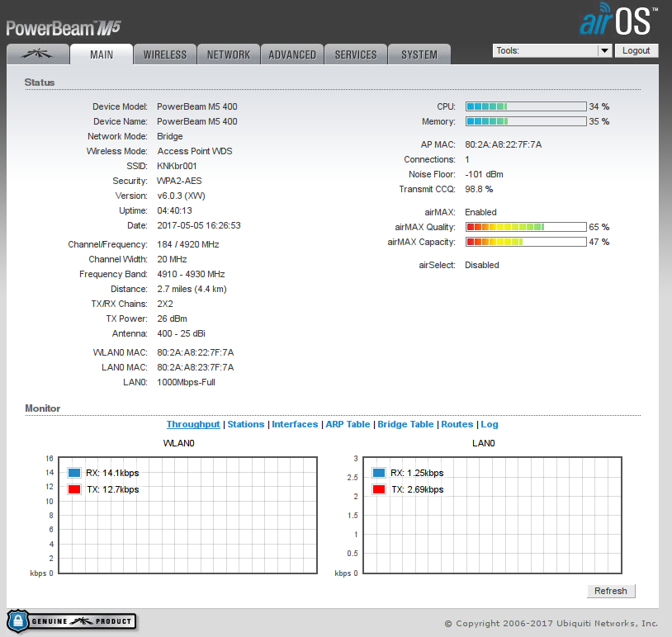Viewport: 672px width, 637px height.
Task: Click the WLAN0 red TX swatch
Action: click(74, 489)
